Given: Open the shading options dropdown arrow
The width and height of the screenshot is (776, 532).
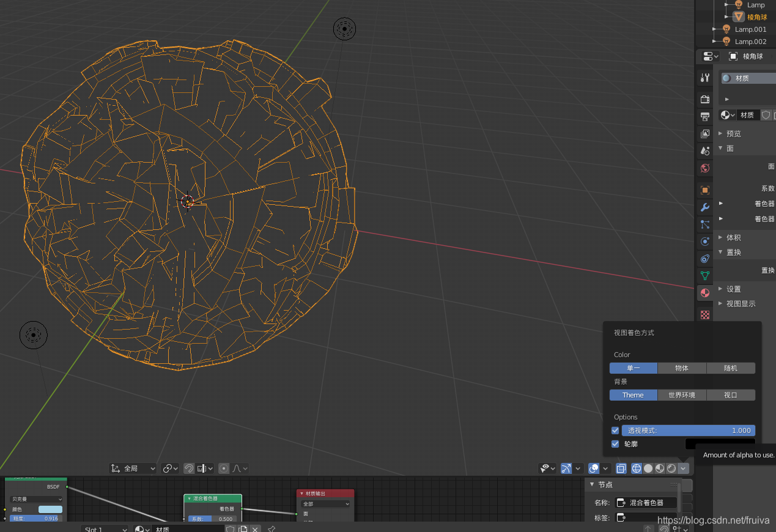Looking at the screenshot, I should 684,468.
